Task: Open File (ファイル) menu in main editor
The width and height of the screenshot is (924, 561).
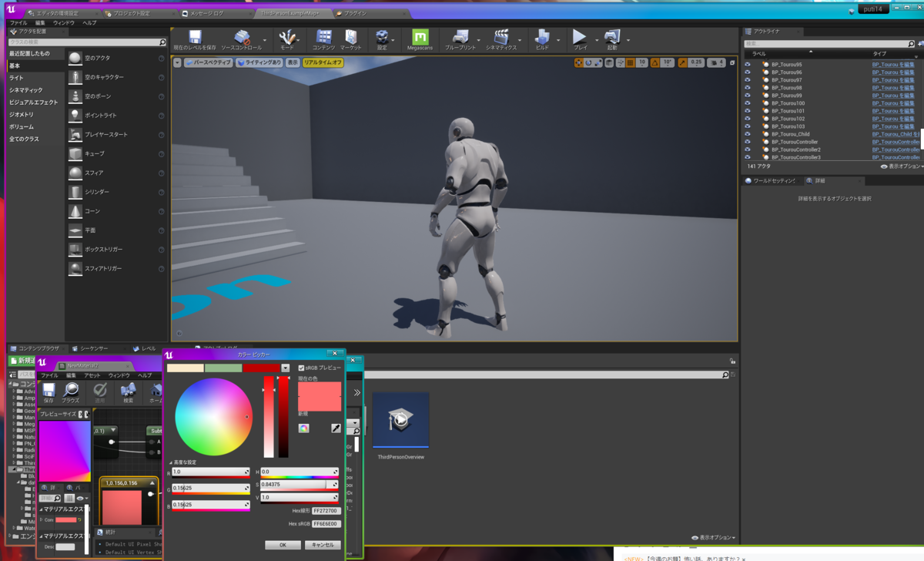Action: click(x=18, y=23)
